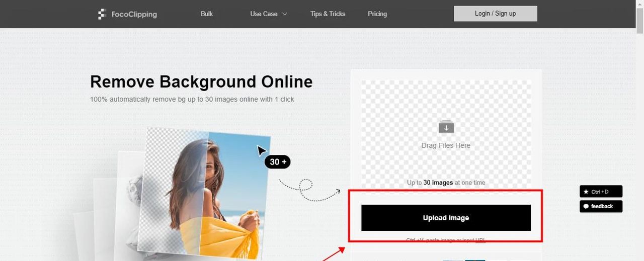Image resolution: width=644 pixels, height=261 pixels.
Task: Click the download tray icon above Drag Files Here
Action: (446, 126)
